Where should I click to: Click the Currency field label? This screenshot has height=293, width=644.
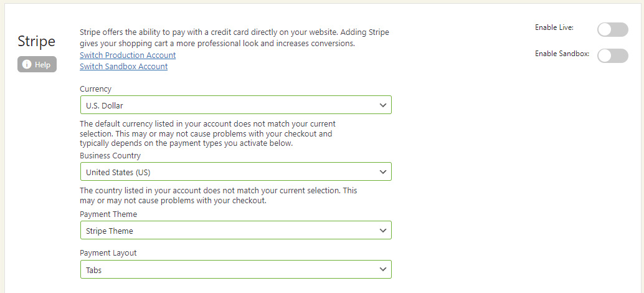click(96, 89)
